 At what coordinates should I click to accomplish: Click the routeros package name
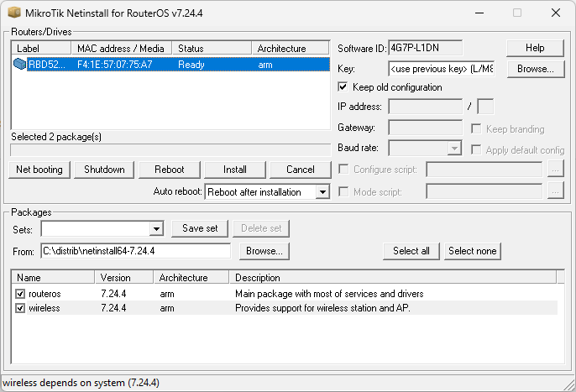[45, 294]
